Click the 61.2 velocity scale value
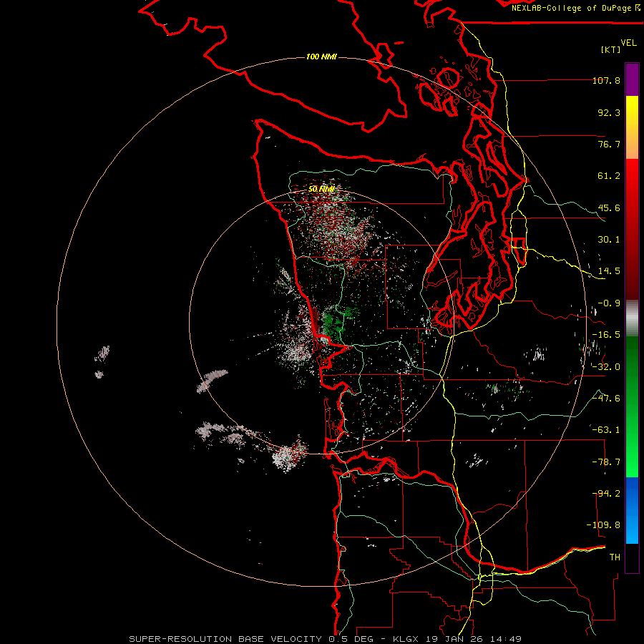644x644 pixels. point(609,176)
